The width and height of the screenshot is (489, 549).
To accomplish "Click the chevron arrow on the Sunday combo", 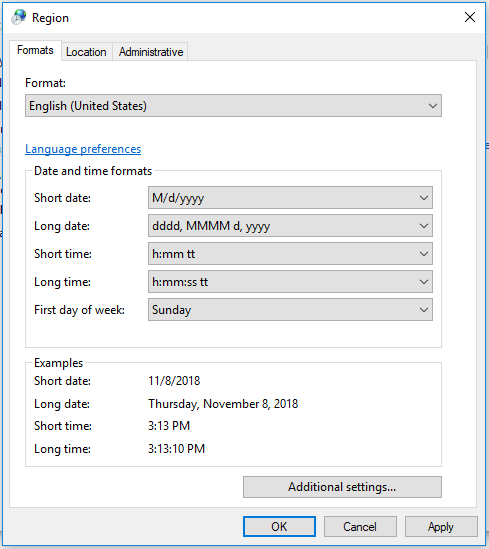I will [x=424, y=310].
